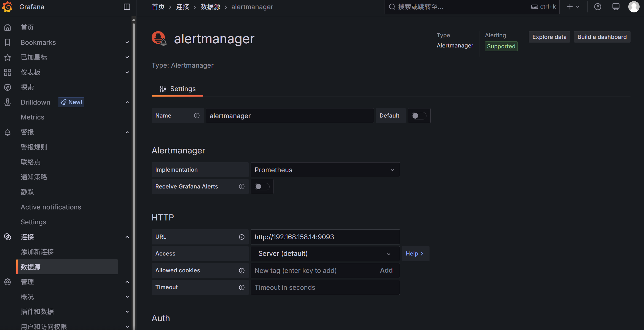Image resolution: width=644 pixels, height=330 pixels.
Task: Click the New! badge next to Drilldown
Action: (71, 102)
